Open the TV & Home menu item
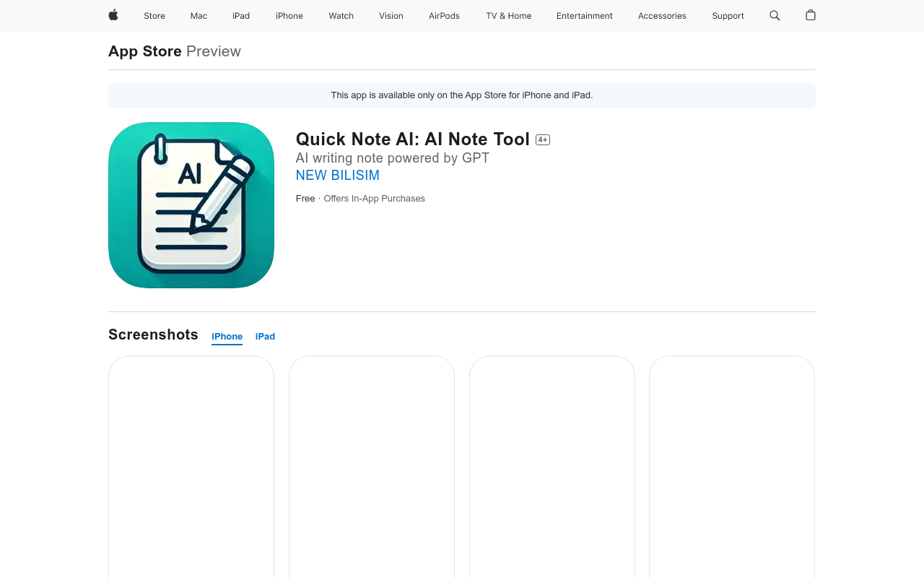Image resolution: width=924 pixels, height=578 pixels. point(508,16)
